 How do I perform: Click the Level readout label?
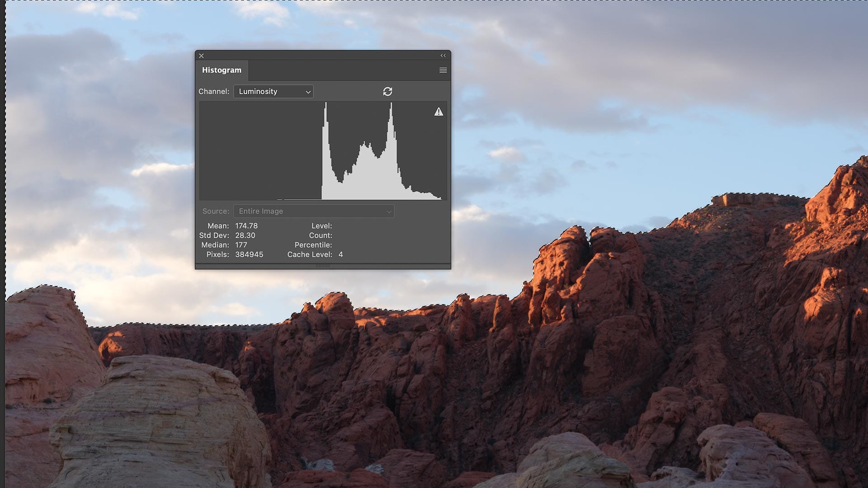pyautogui.click(x=321, y=225)
